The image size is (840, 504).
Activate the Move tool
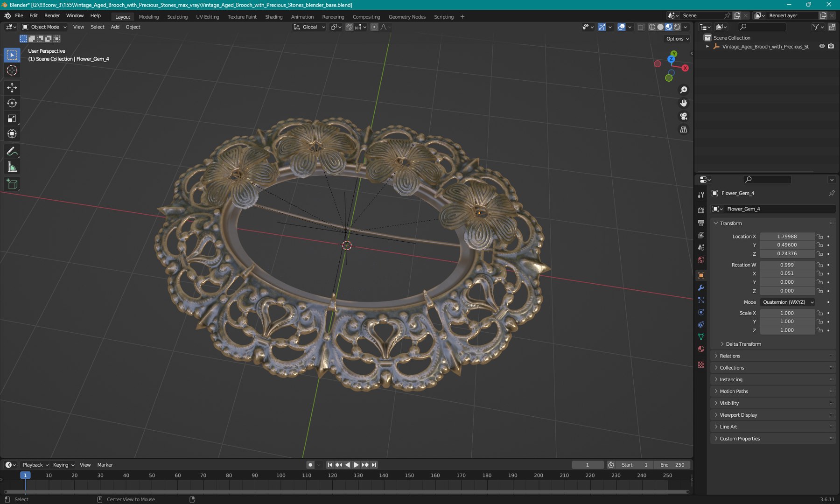tap(12, 88)
